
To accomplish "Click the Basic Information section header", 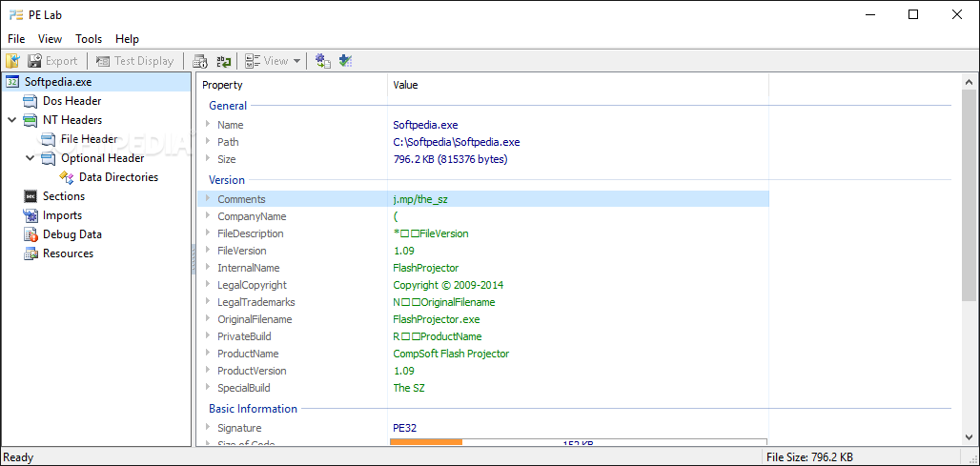I will 253,409.
